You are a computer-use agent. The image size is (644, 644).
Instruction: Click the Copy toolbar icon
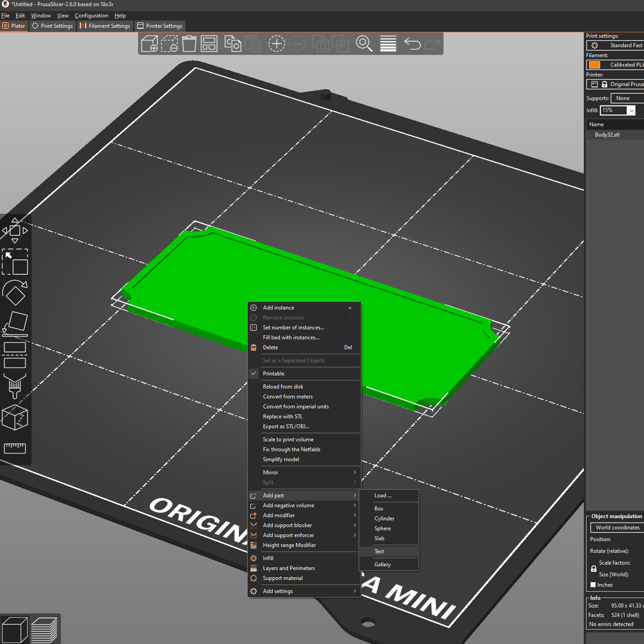pyautogui.click(x=233, y=44)
